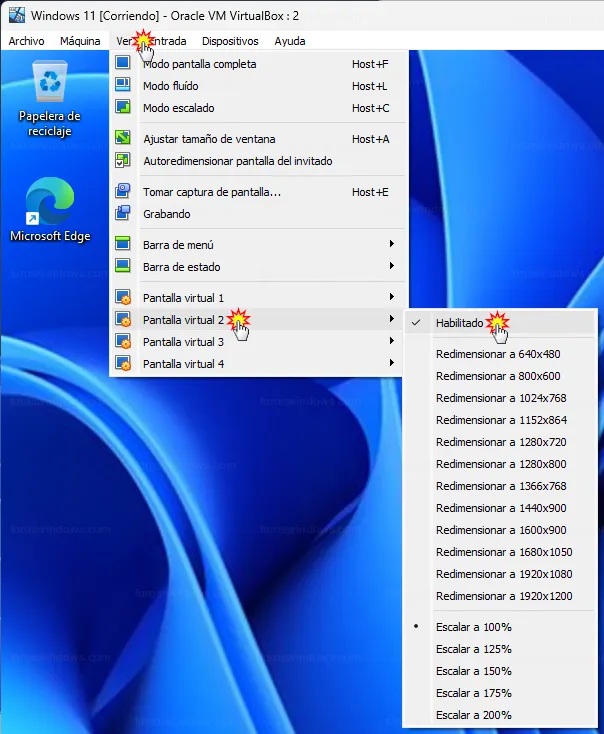The width and height of the screenshot is (604, 734).
Task: Click the Barra de estado icon
Action: [123, 265]
